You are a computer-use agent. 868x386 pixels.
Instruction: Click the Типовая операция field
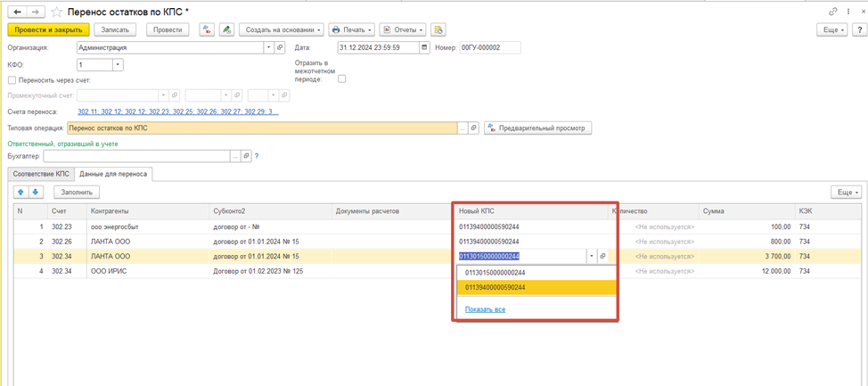(x=261, y=128)
